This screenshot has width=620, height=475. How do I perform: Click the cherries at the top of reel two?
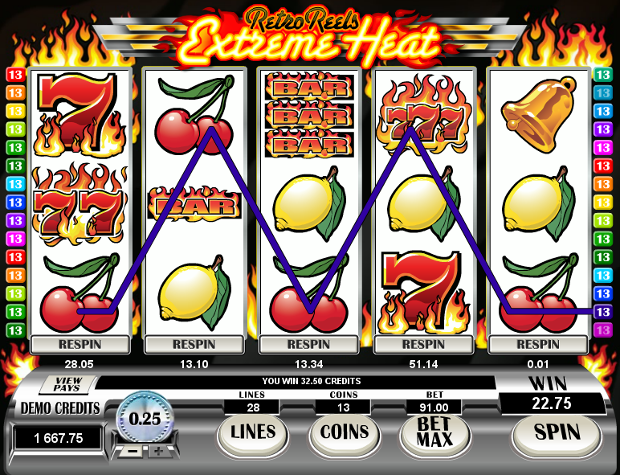(194, 115)
